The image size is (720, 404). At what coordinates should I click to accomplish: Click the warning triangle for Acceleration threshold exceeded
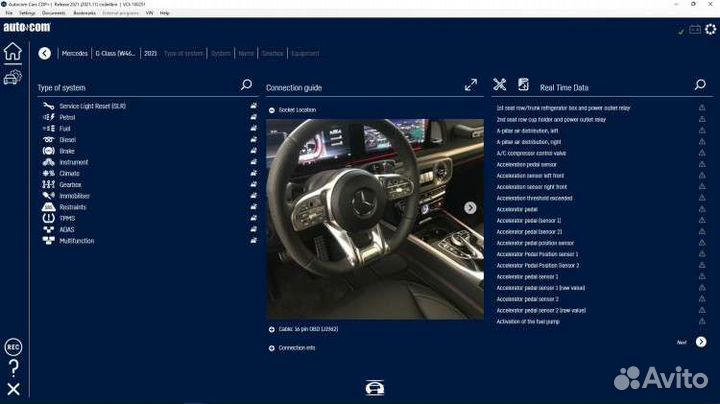point(702,198)
